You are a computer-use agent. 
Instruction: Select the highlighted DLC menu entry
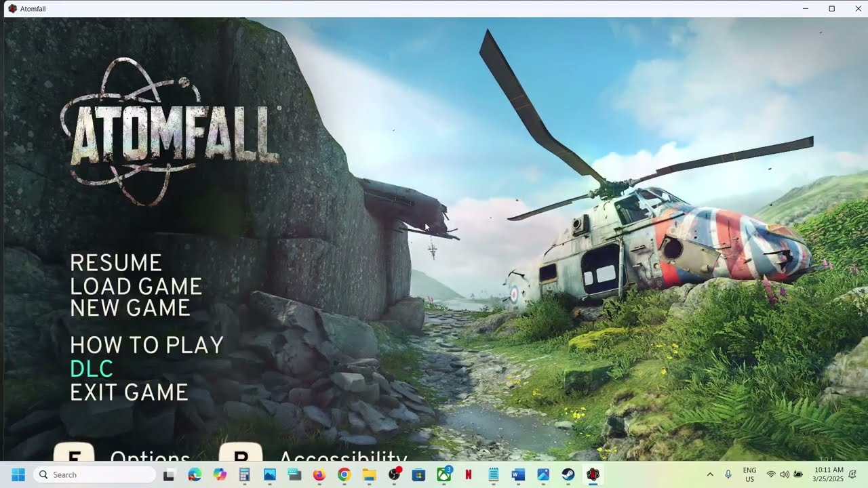[92, 369]
